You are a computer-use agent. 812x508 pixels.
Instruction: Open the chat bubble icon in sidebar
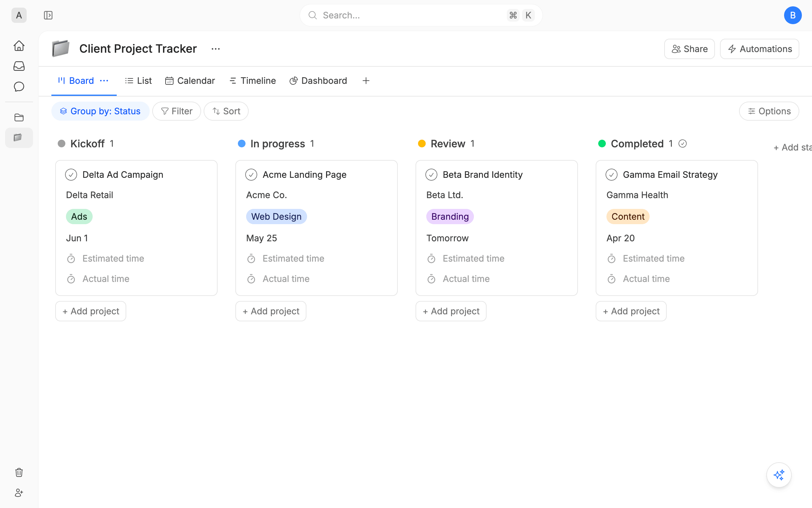(19, 87)
